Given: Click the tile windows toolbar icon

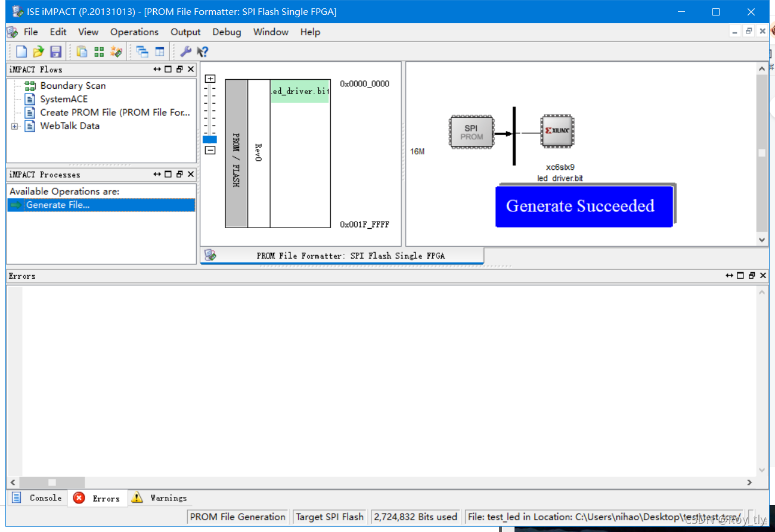Looking at the screenshot, I should click(159, 52).
